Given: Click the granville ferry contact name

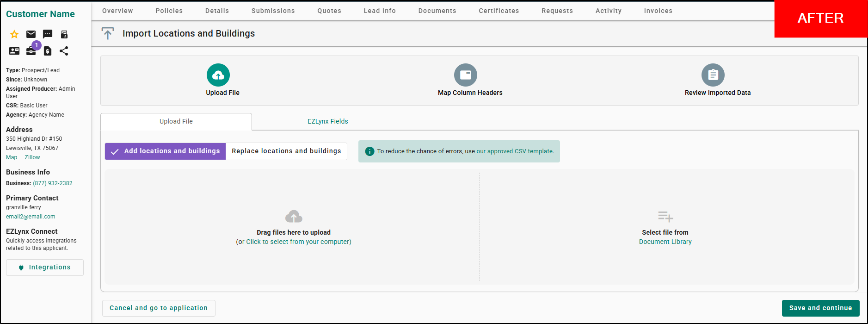Looking at the screenshot, I should [24, 207].
